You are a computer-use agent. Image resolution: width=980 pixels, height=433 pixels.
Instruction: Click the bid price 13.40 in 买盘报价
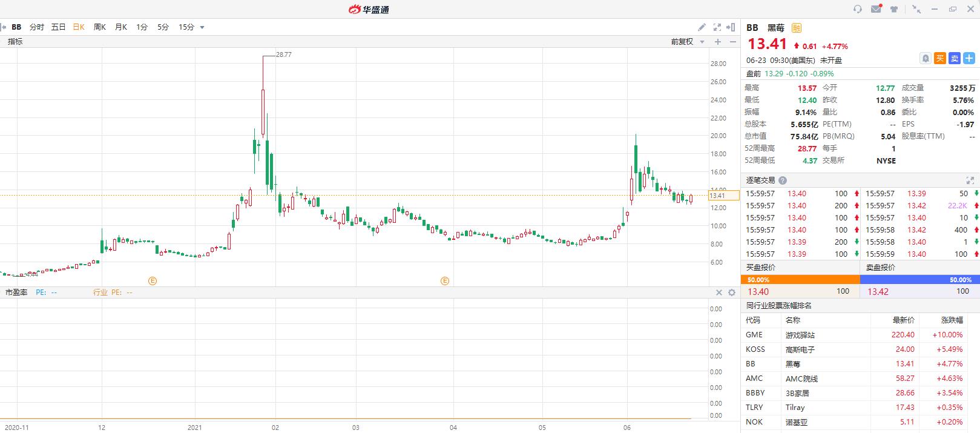758,291
